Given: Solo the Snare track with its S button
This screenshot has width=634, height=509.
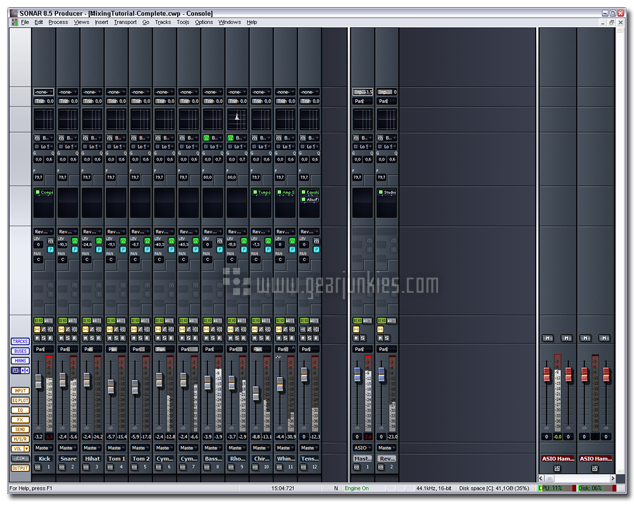Looking at the screenshot, I should click(x=68, y=338).
